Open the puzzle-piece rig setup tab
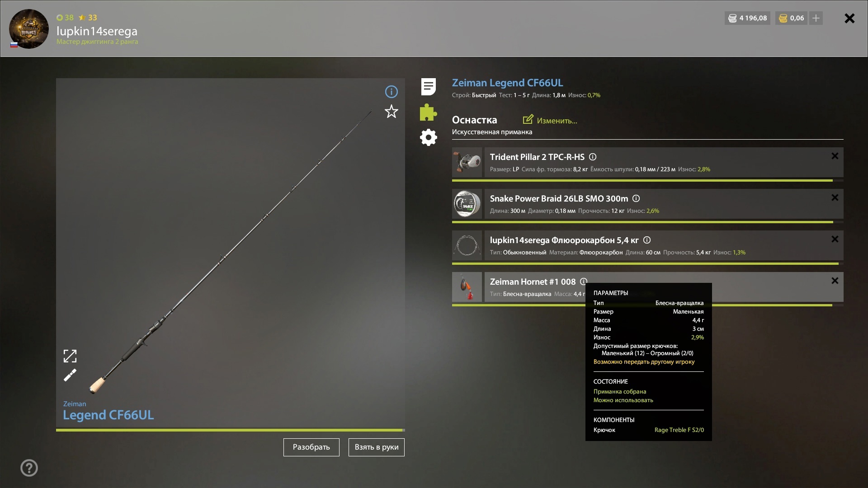This screenshot has width=868, height=488. [428, 112]
